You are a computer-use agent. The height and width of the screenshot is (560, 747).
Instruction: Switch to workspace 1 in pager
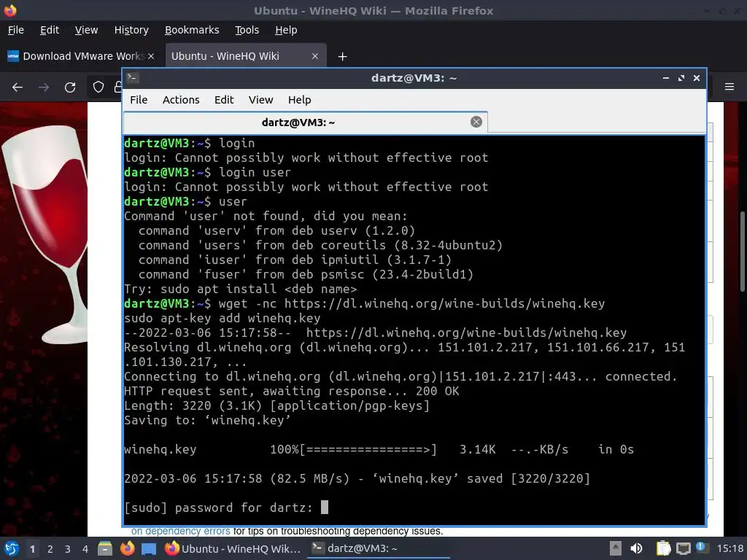32,549
